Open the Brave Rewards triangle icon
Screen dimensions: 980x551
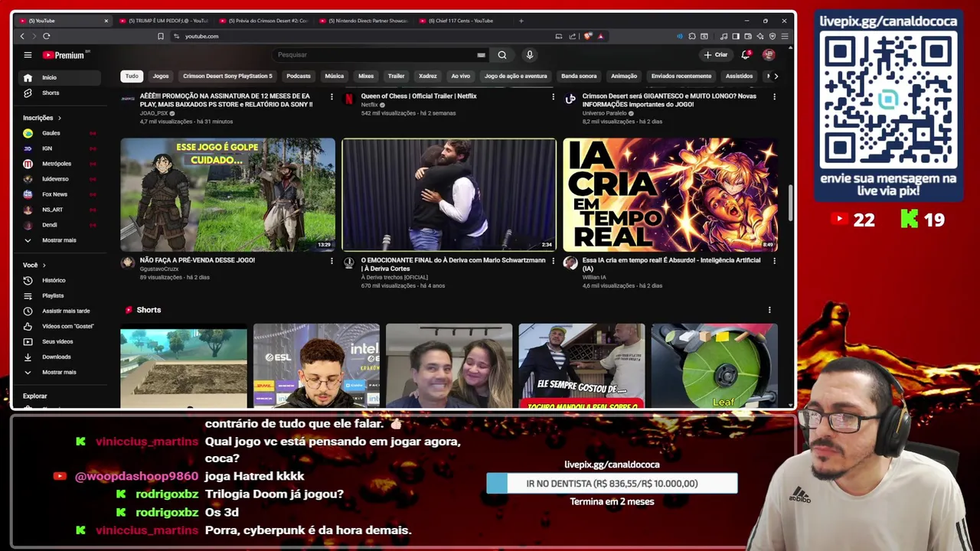tap(601, 36)
